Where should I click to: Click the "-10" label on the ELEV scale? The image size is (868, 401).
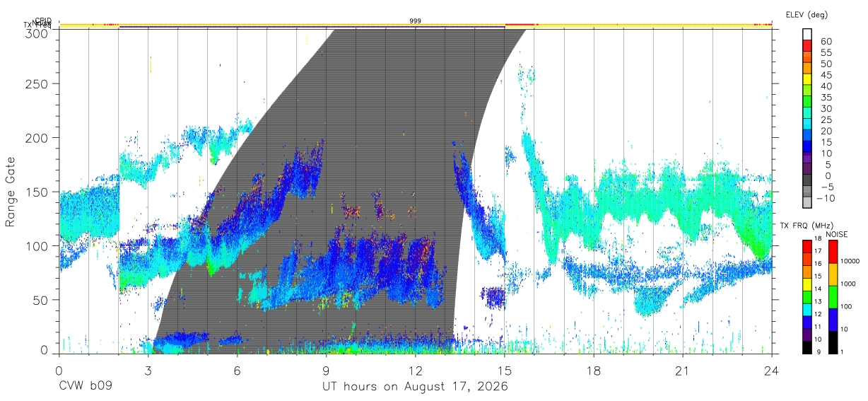pyautogui.click(x=827, y=199)
